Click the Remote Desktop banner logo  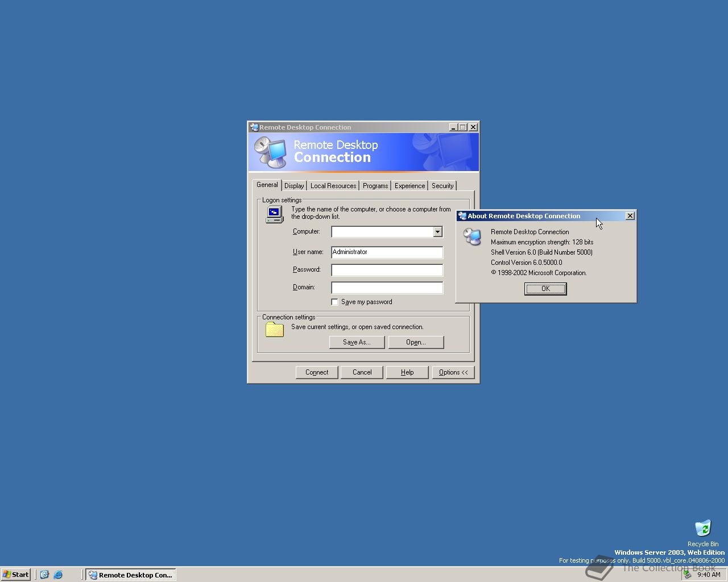270,152
